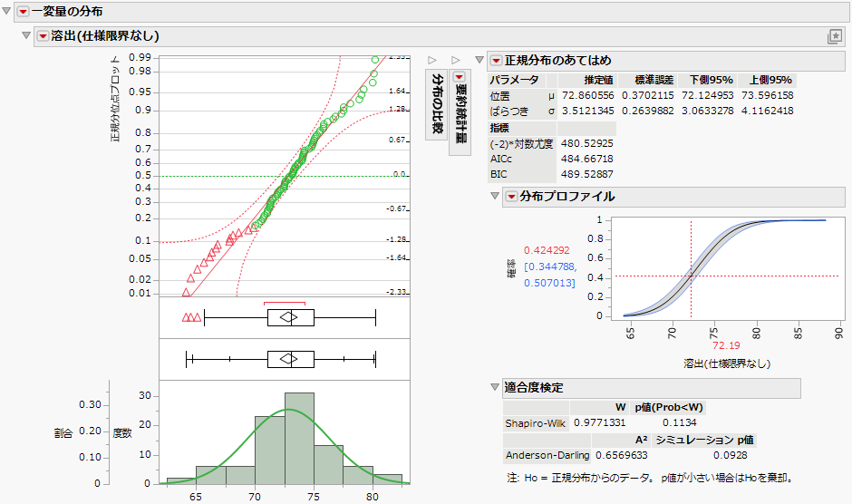Open the vertical 分布の比較 tab

(436, 104)
